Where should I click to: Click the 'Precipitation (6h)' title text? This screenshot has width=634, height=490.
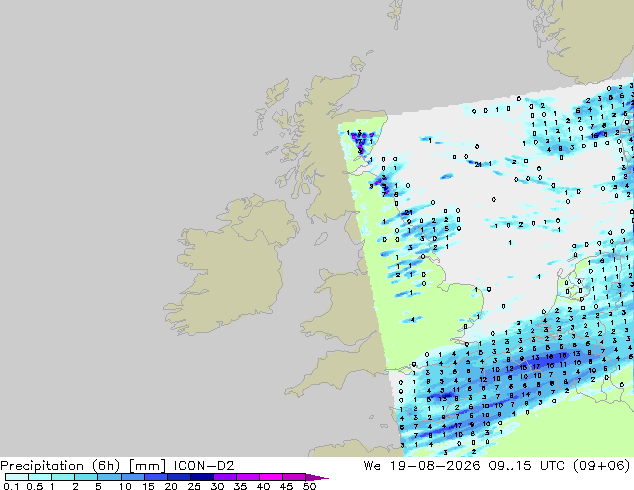(x=60, y=466)
